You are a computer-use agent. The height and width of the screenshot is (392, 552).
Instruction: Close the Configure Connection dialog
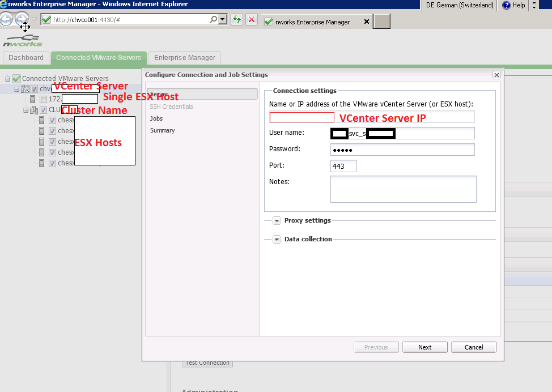click(x=496, y=75)
